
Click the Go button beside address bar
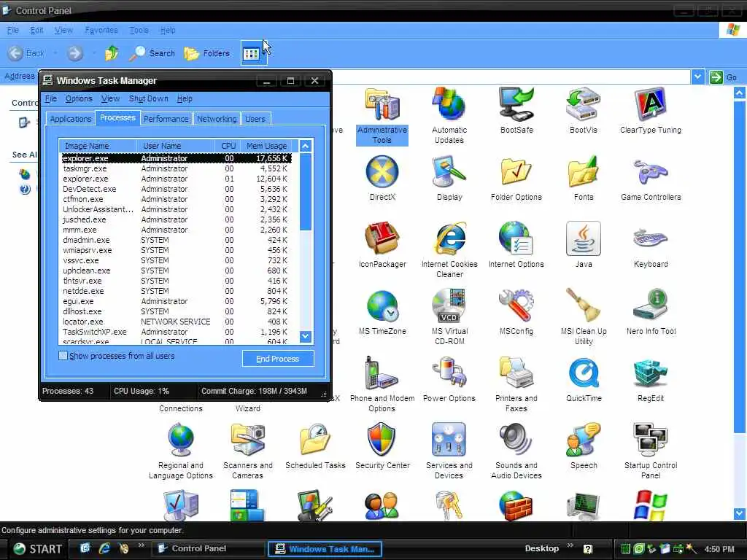point(723,77)
